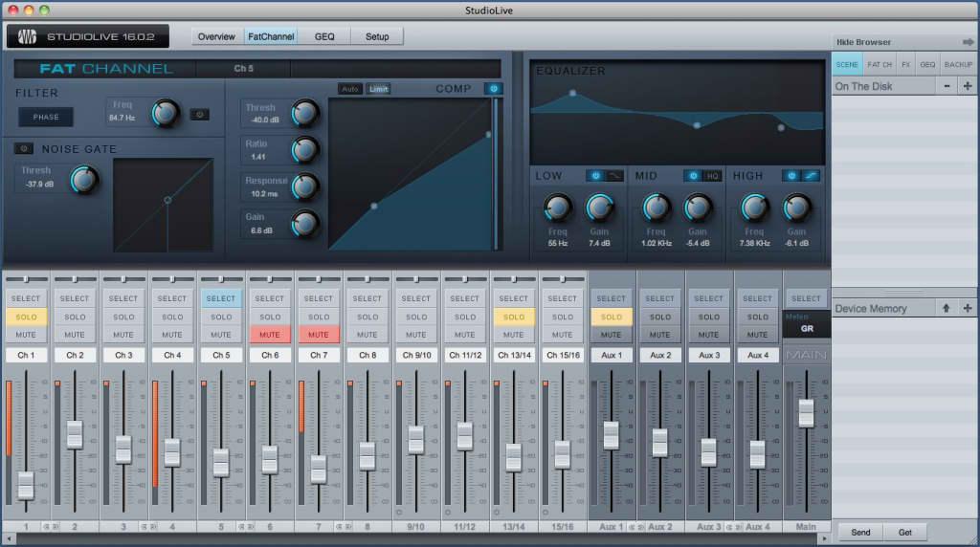Click the stereo link icon between channels 1 and 2
This screenshot has width=980, height=547.
coord(50,527)
